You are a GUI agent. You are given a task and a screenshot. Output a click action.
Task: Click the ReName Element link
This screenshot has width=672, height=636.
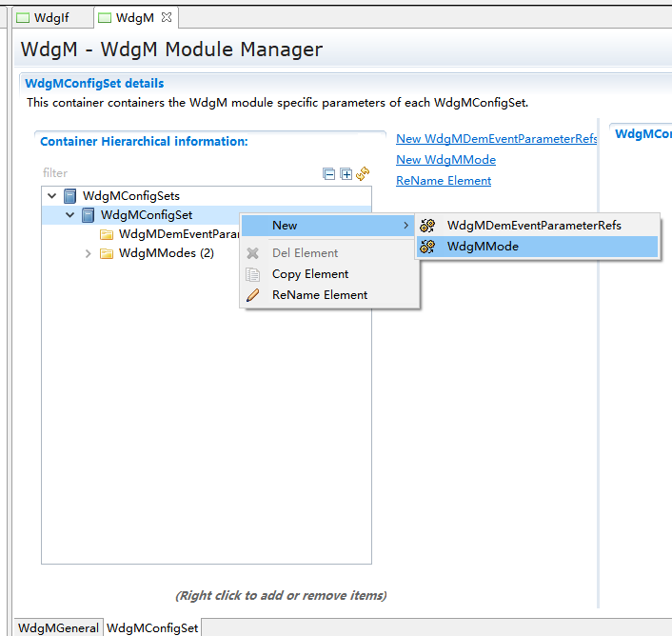click(x=444, y=181)
